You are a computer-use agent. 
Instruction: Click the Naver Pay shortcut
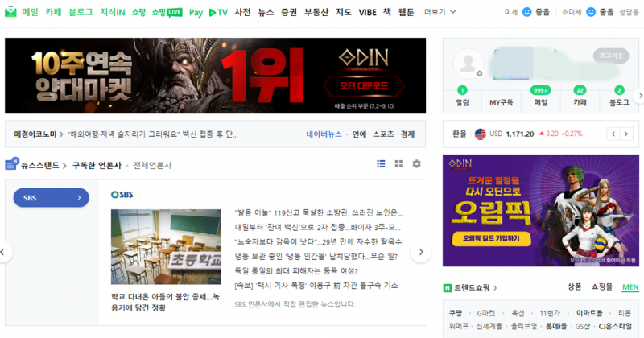(196, 12)
